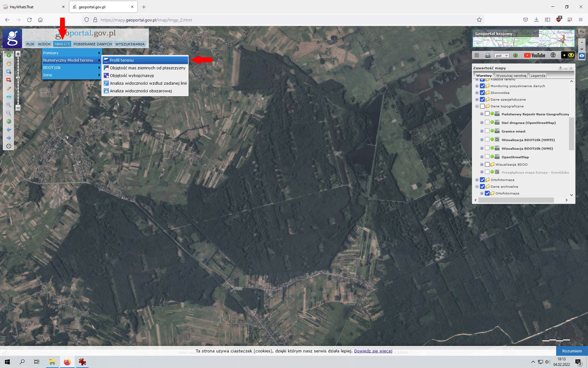Click the Rozumiem cookie button
Image resolution: width=588 pixels, height=368 pixels.
tap(572, 351)
